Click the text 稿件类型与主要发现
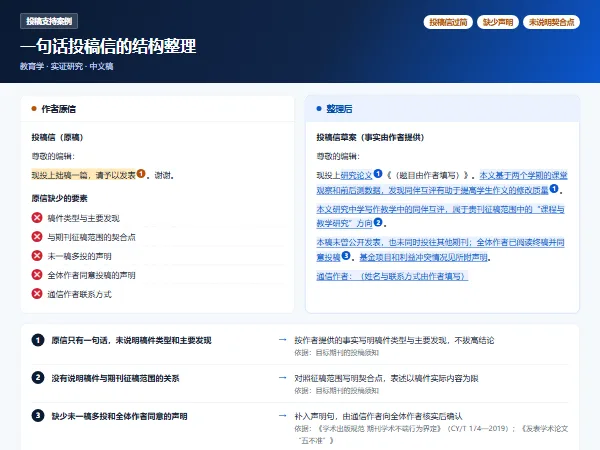The width and height of the screenshot is (600, 450). tap(83, 218)
